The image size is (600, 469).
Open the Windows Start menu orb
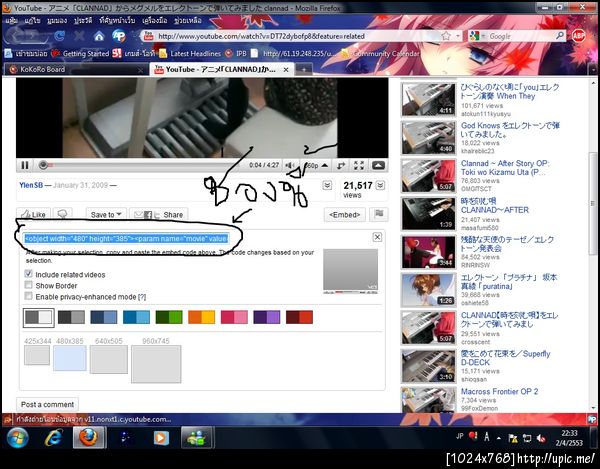(x=18, y=438)
